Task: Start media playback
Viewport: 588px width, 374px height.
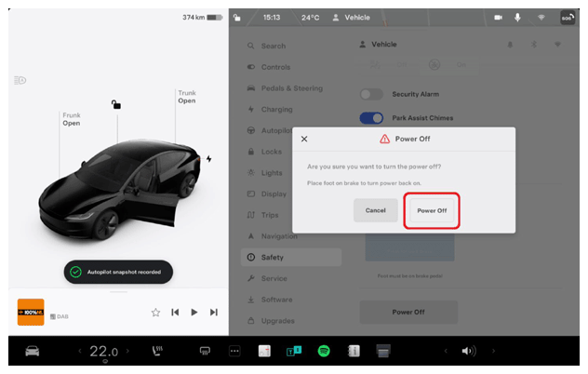Action: 194,312
